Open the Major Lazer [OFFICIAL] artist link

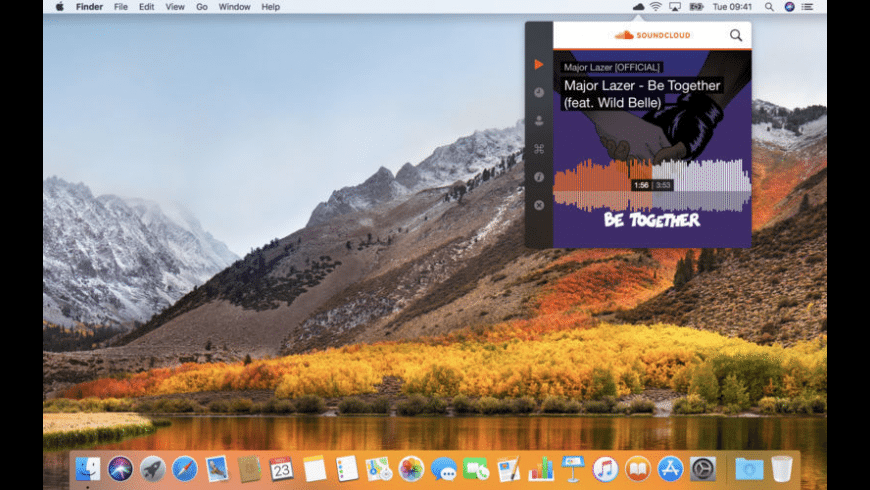611,67
